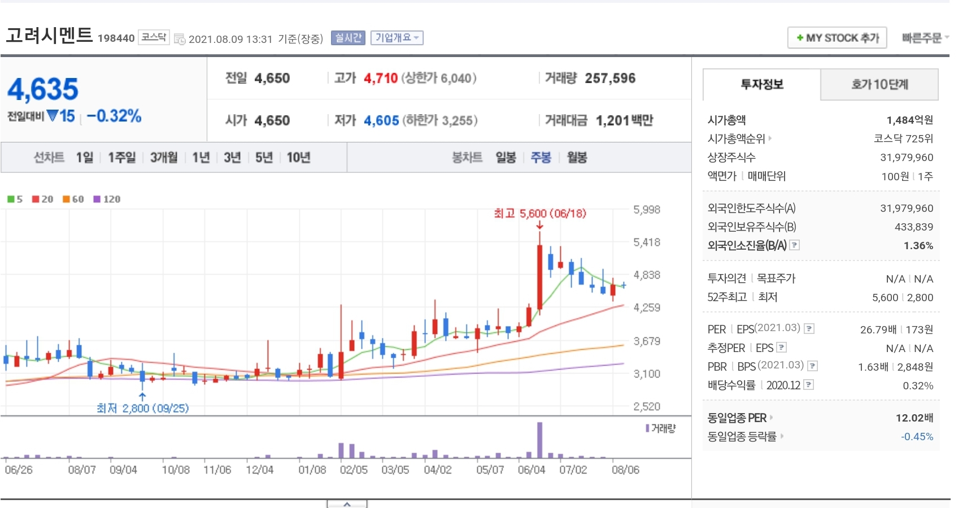The image size is (980, 508).
Task: Click the 실시간 button
Action: (348, 38)
